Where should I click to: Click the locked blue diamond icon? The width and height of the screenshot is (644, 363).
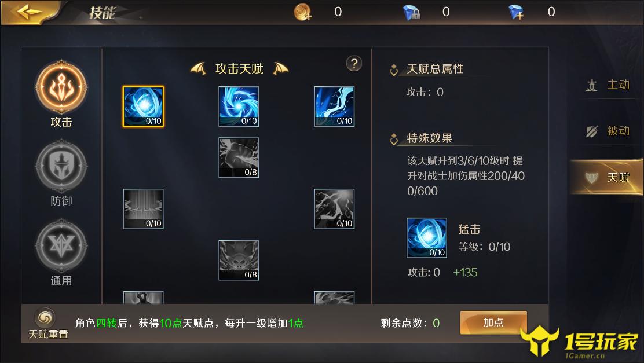(x=412, y=12)
